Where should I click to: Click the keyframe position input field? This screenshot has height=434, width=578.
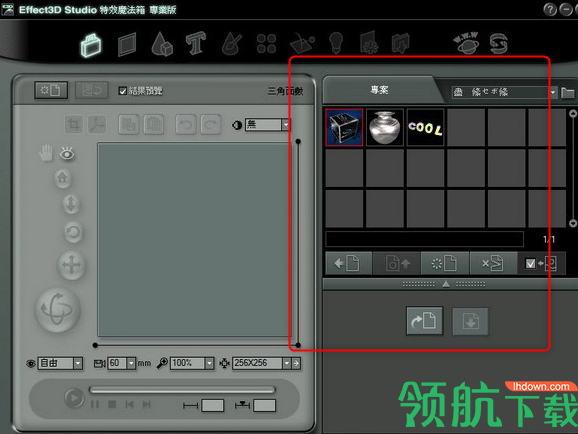tap(264, 405)
